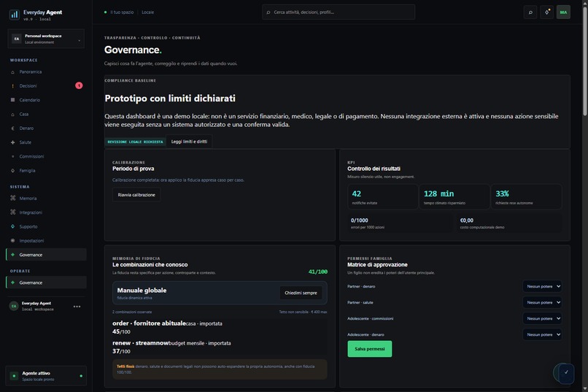Click the Chiedimi sempre button
The height and width of the screenshot is (392, 588).
pyautogui.click(x=301, y=293)
